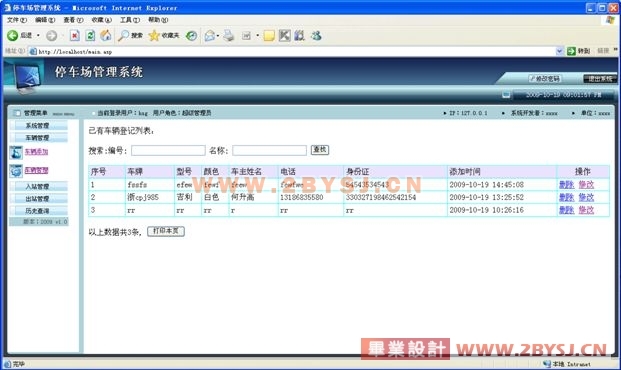
Task: Click the 查找 search button
Action: click(x=320, y=150)
